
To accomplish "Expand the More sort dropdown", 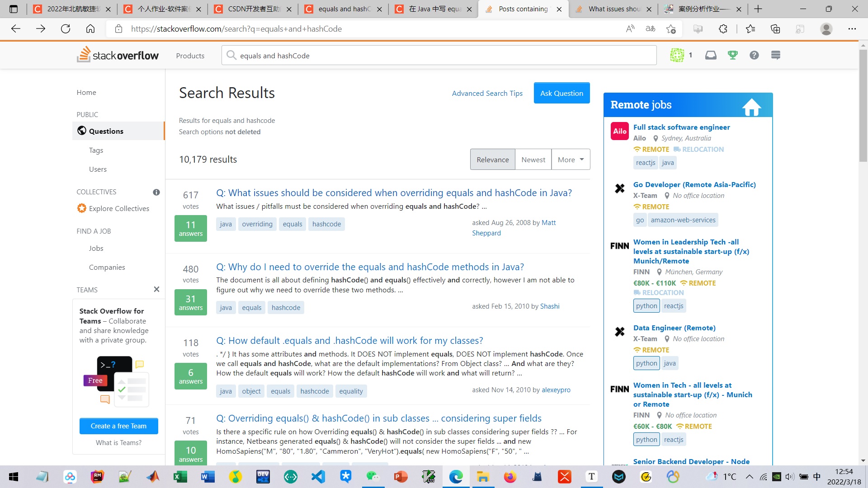I will 571,160.
